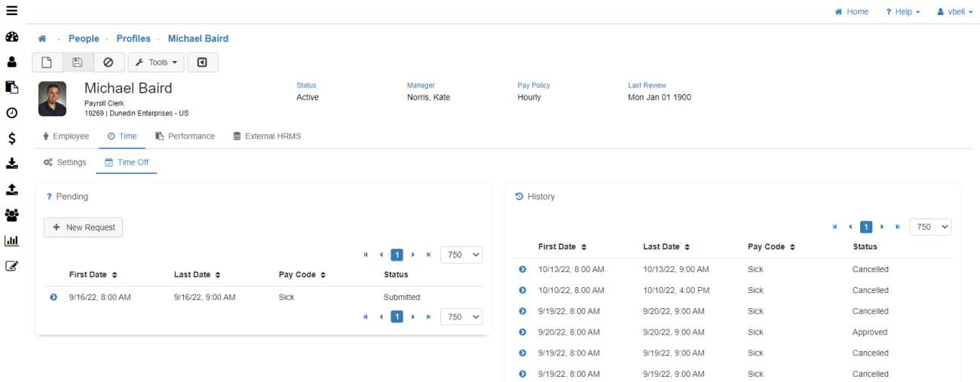Switch to the Performance tab
The height and width of the screenshot is (382, 980).
pyautogui.click(x=185, y=136)
